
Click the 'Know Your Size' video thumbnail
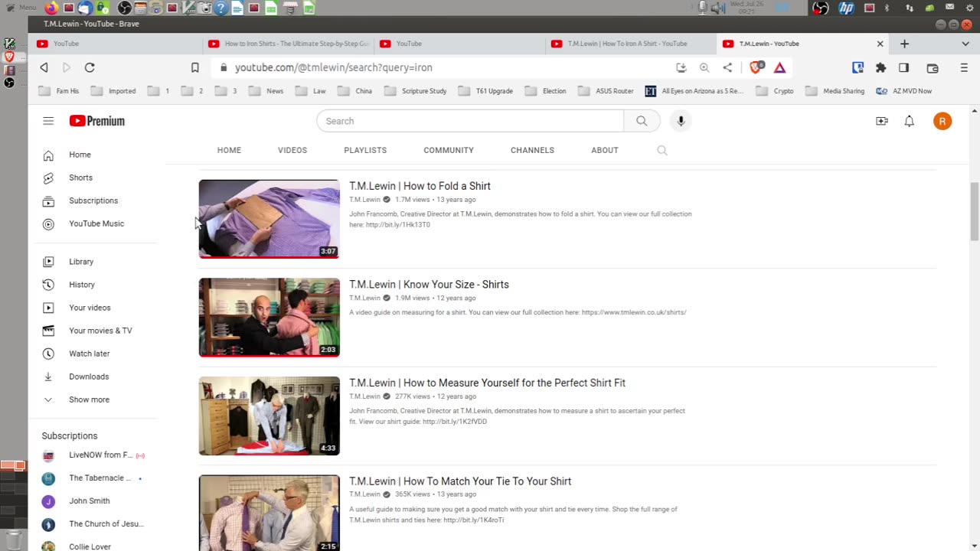coord(269,318)
